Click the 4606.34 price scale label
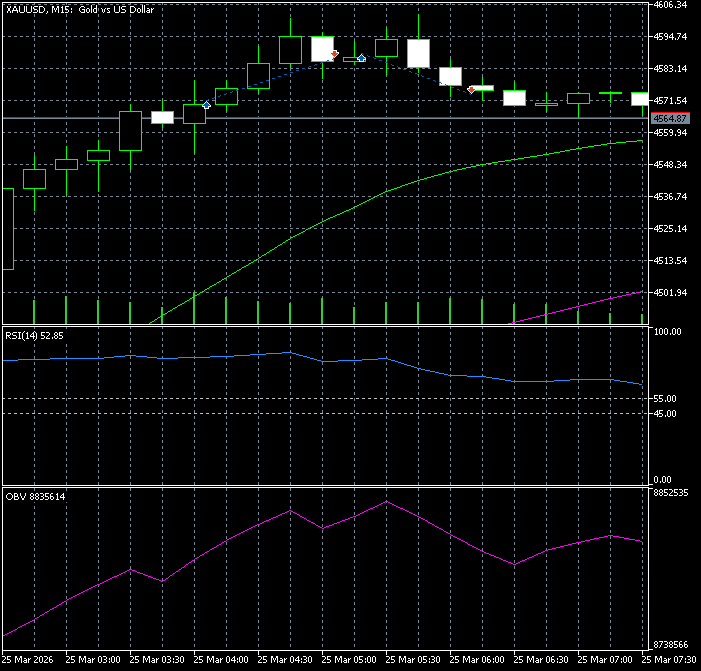This screenshot has height=671, width=701. pyautogui.click(x=670, y=4)
